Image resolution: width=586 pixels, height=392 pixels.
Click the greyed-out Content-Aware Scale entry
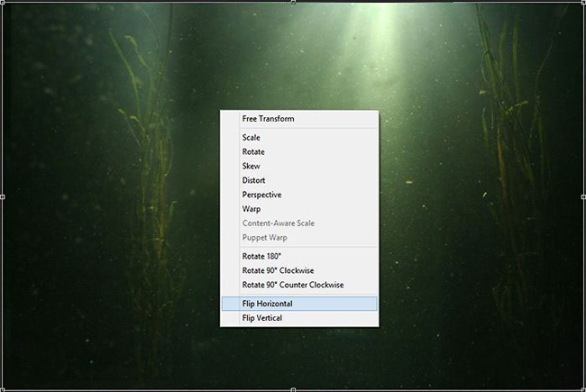tap(299, 223)
